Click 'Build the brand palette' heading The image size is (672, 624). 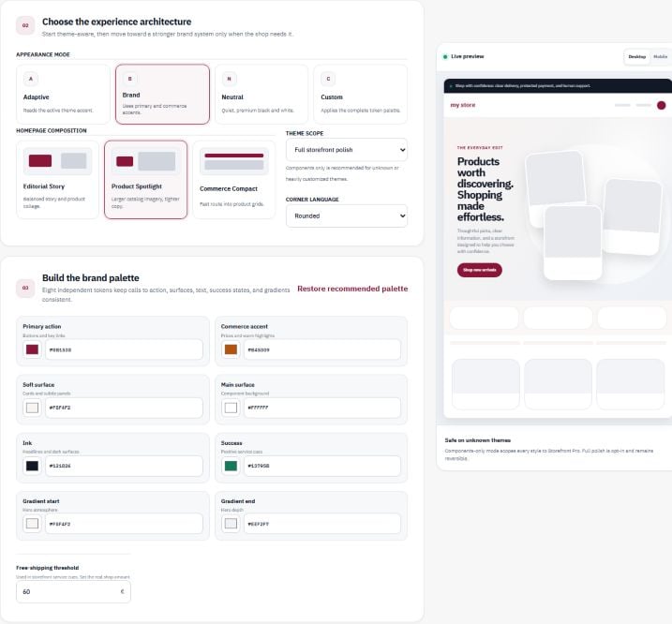(x=90, y=277)
